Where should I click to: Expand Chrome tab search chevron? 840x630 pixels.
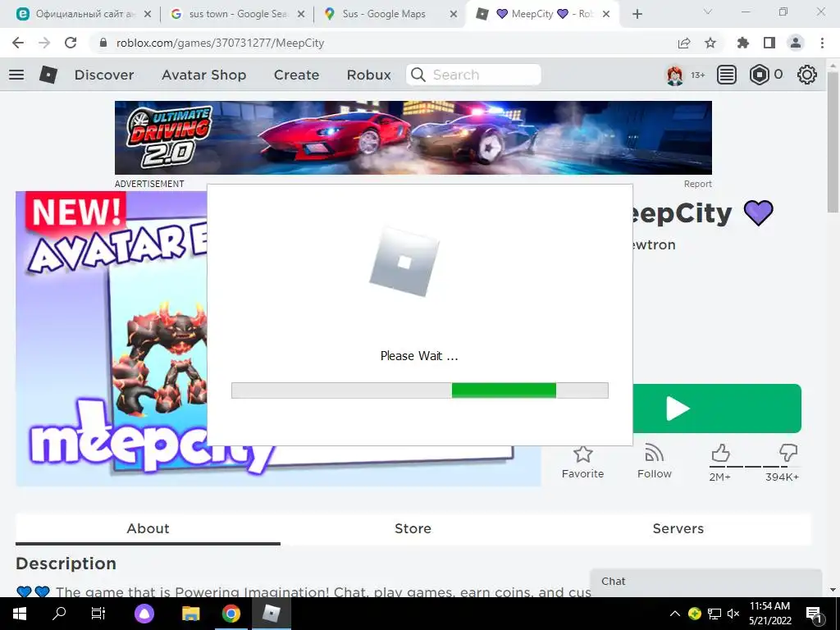point(708,11)
